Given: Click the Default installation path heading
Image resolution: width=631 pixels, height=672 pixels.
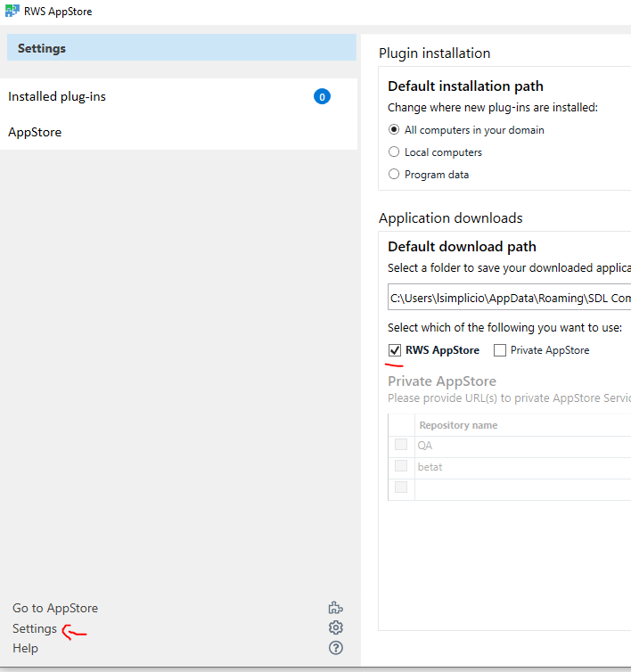Looking at the screenshot, I should [465, 86].
